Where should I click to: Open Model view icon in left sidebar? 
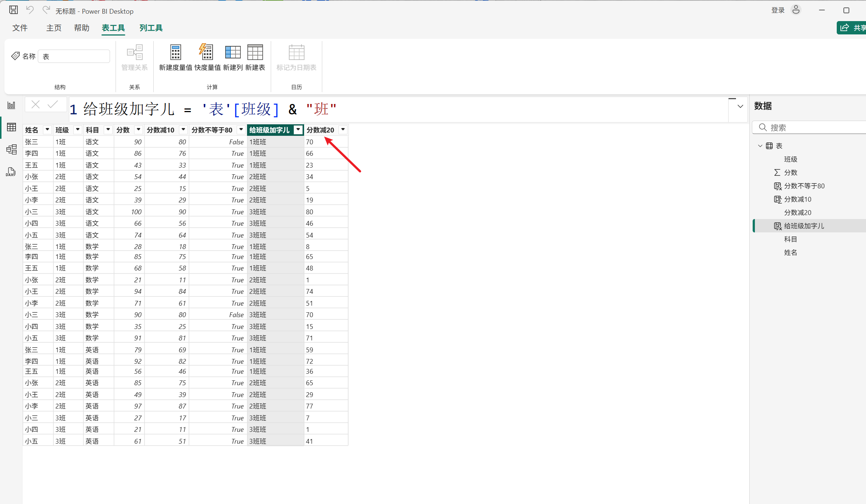point(11,149)
